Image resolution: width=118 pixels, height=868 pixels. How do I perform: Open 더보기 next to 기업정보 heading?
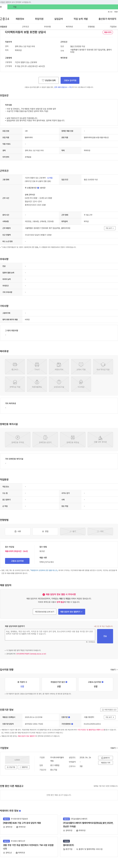point(114,748)
